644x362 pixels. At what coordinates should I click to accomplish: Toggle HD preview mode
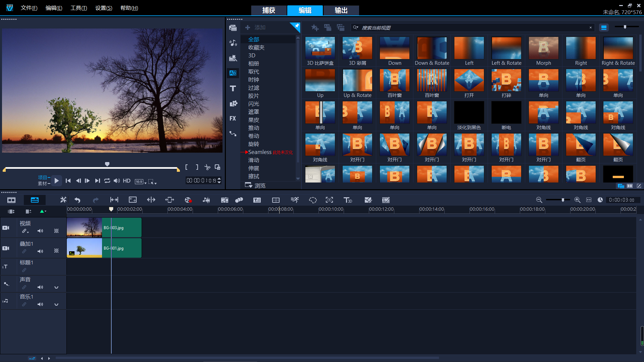(x=127, y=180)
